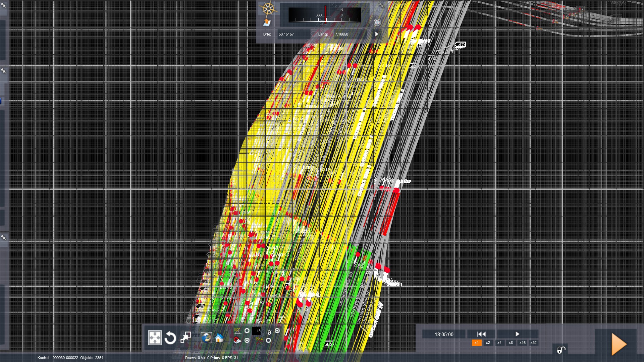
Task: Click the compass heading slider bar
Action: pyautogui.click(x=325, y=15)
